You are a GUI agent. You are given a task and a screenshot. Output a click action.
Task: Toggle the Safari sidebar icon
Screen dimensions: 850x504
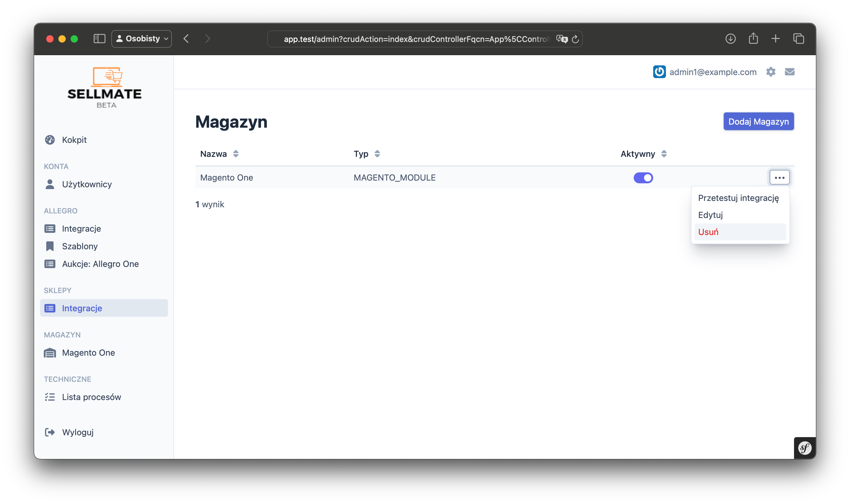click(99, 39)
